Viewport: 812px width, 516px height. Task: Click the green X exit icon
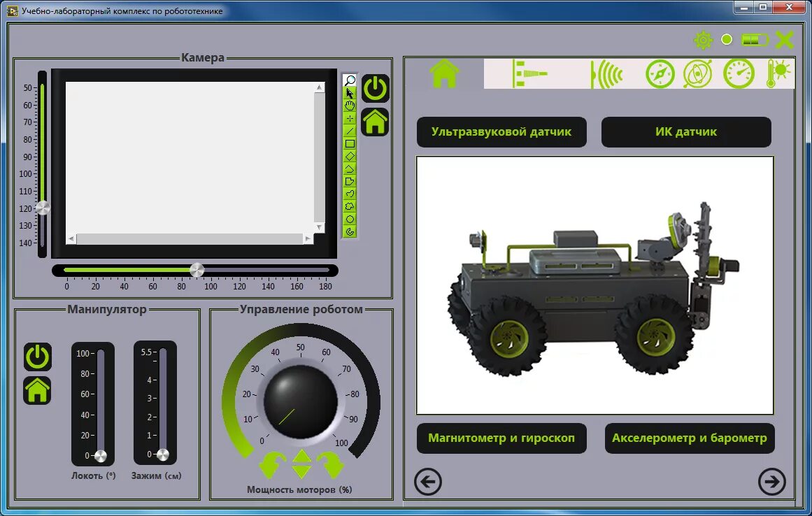[785, 39]
